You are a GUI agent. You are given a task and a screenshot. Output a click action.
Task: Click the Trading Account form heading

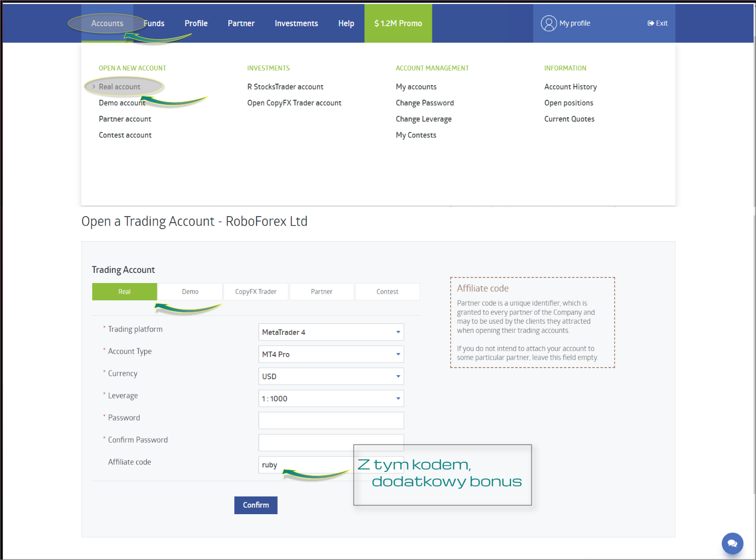pos(123,270)
